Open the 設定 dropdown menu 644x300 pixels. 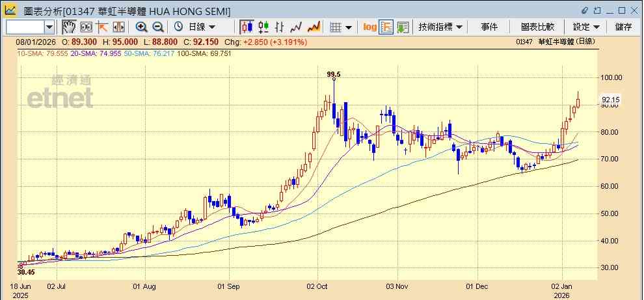point(586,27)
